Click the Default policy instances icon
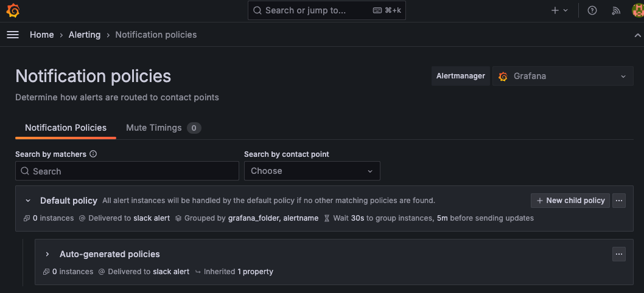The height and width of the screenshot is (293, 644). 27,218
